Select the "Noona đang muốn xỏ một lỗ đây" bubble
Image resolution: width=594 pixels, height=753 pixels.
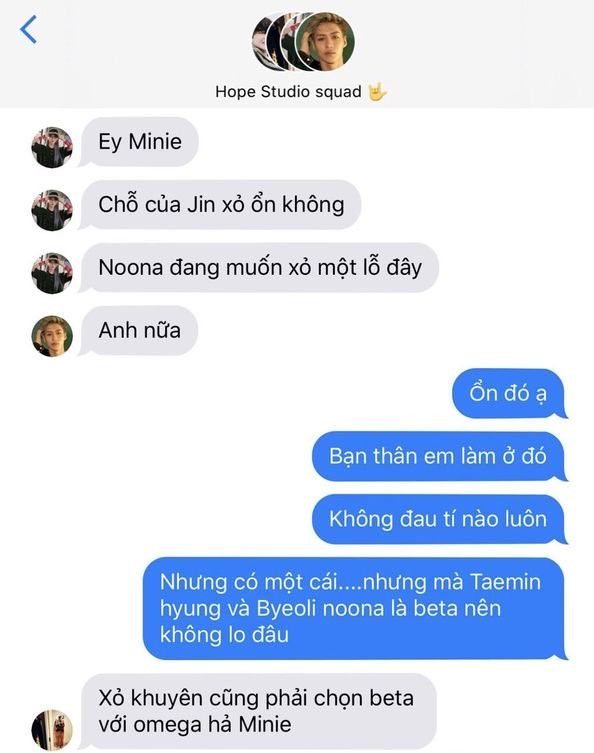259,267
